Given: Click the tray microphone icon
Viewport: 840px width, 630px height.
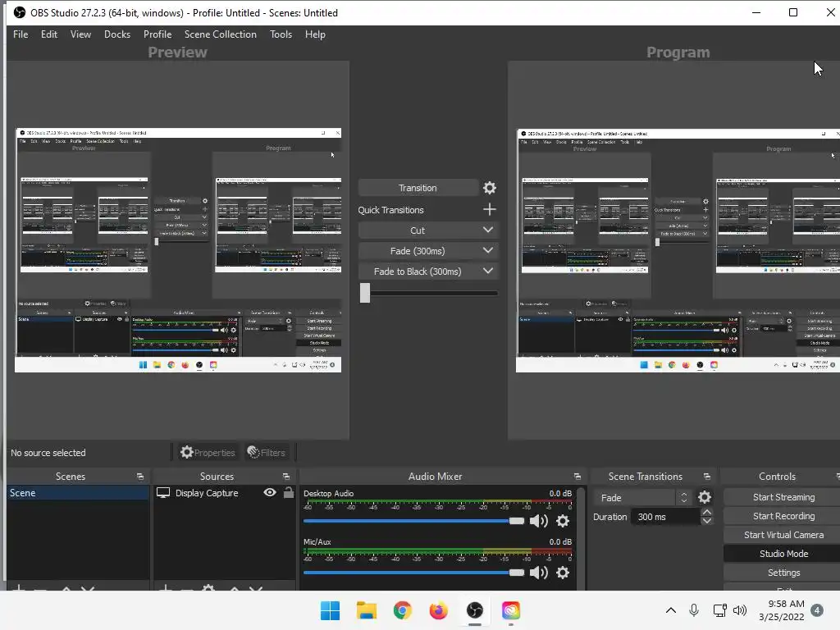Looking at the screenshot, I should pos(694,610).
